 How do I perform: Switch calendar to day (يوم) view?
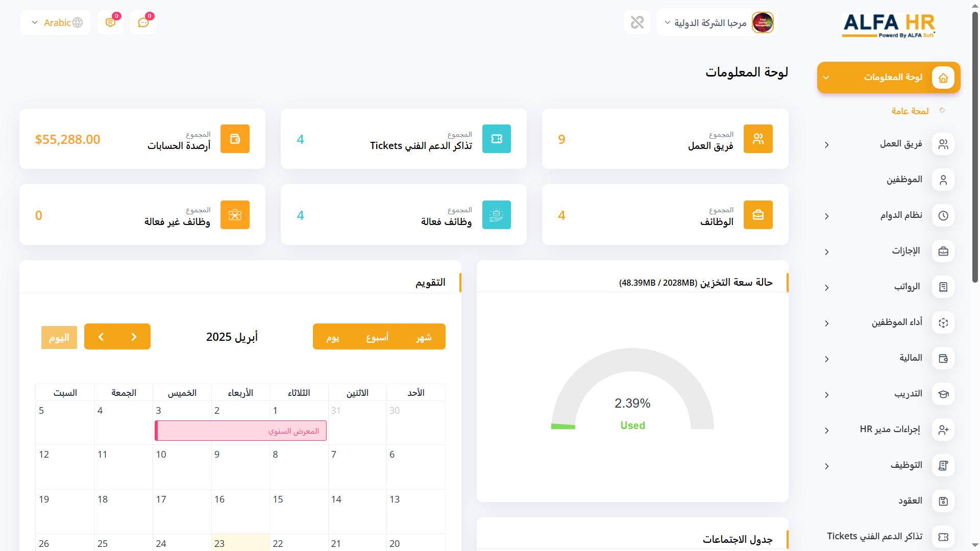(333, 337)
